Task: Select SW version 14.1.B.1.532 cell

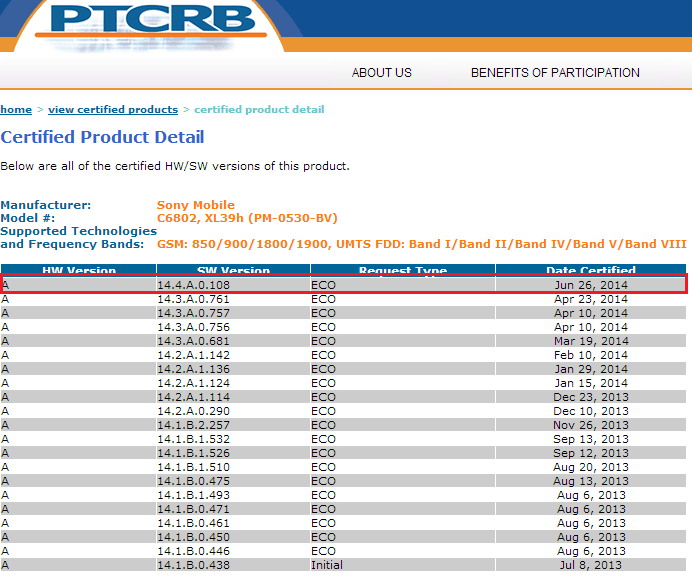Action: pyautogui.click(x=233, y=439)
